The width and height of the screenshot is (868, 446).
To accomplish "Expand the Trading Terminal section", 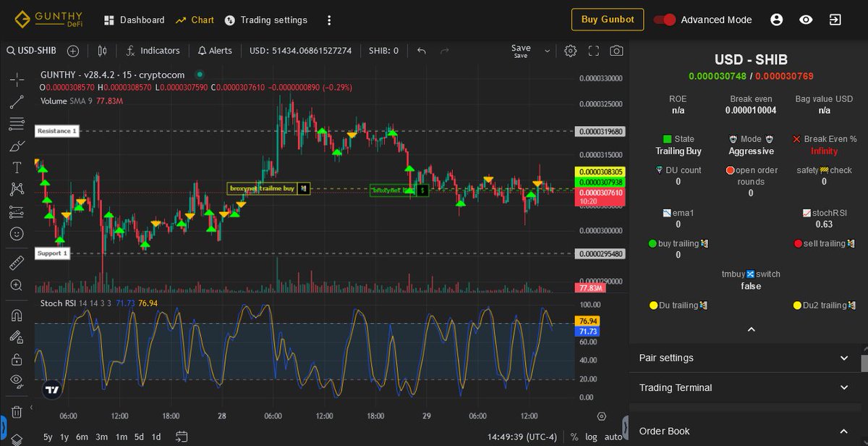I will (744, 387).
